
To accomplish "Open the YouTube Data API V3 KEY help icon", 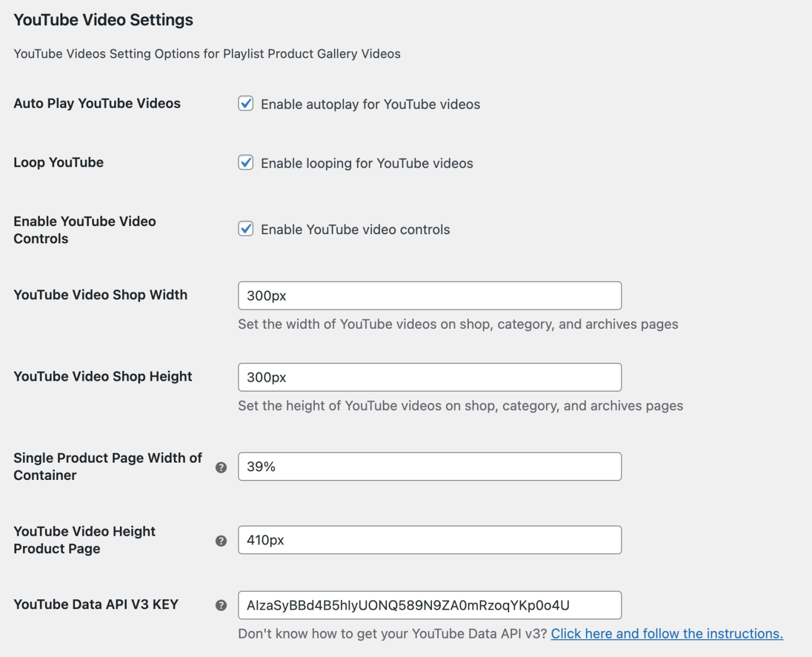I will (x=221, y=606).
